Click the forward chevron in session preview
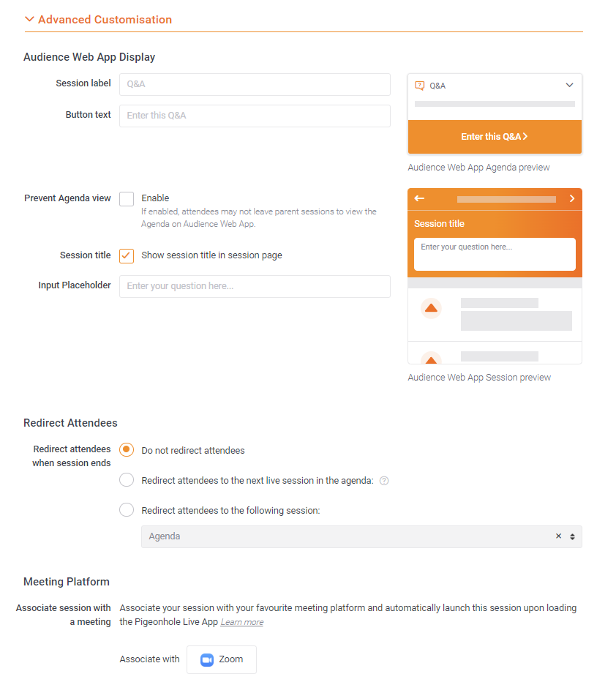This screenshot has height=674, width=616. (x=571, y=198)
